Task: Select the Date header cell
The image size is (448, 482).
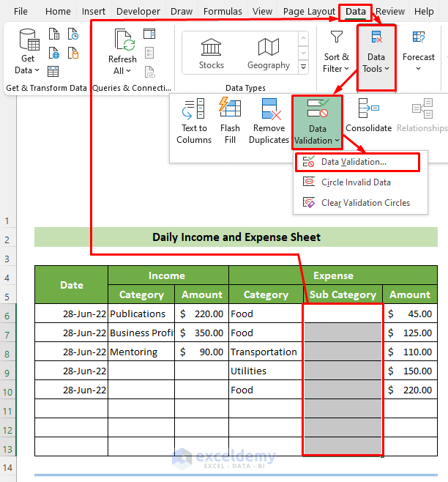Action: 71,285
